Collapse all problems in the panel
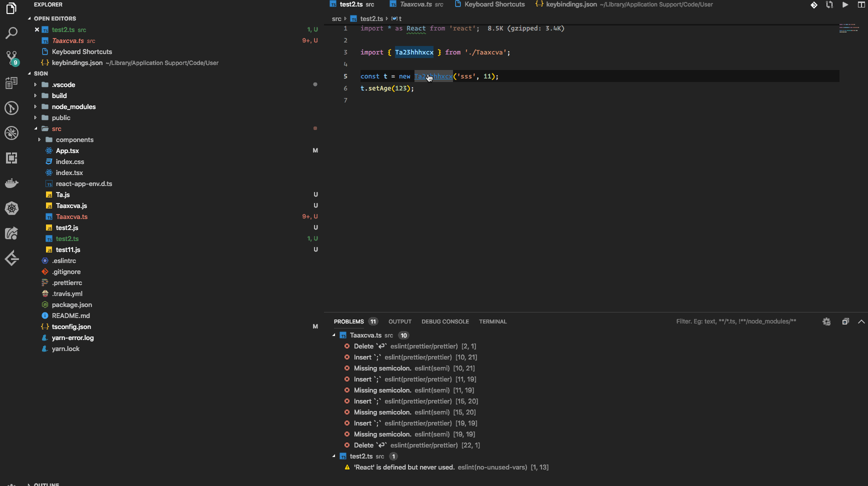Screen dimensions: 868x486 pyautogui.click(x=845, y=321)
